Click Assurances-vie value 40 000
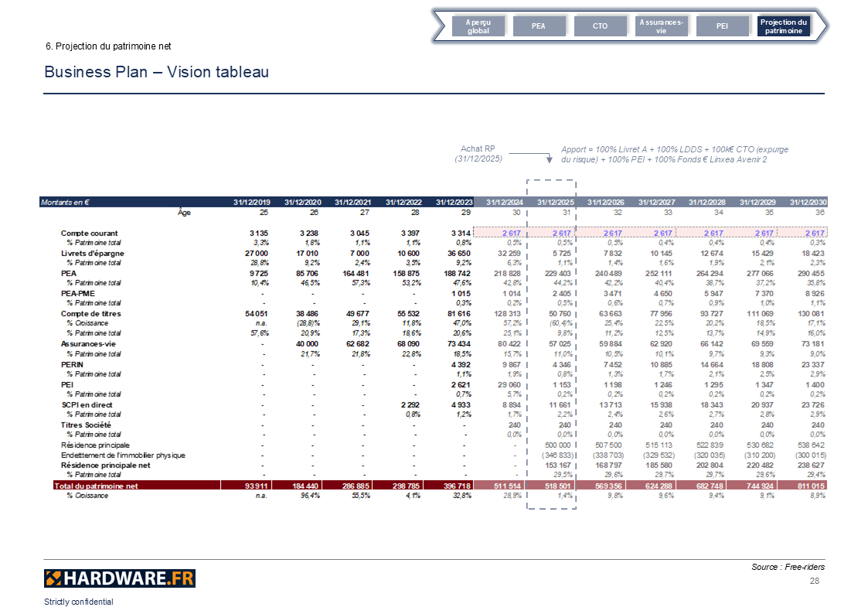The width and height of the screenshot is (868, 614). click(307, 344)
